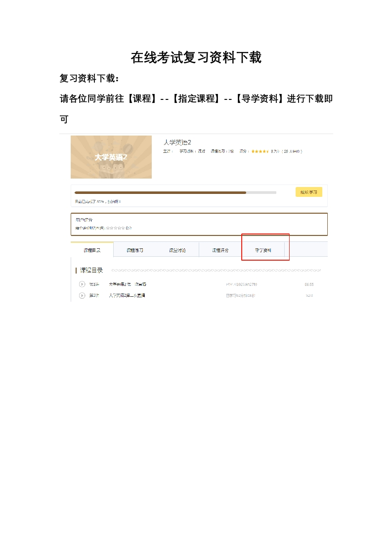Click the play icon for lesson 第2讲
Image resolution: width=392 pixels, height=555 pixels.
click(82, 295)
